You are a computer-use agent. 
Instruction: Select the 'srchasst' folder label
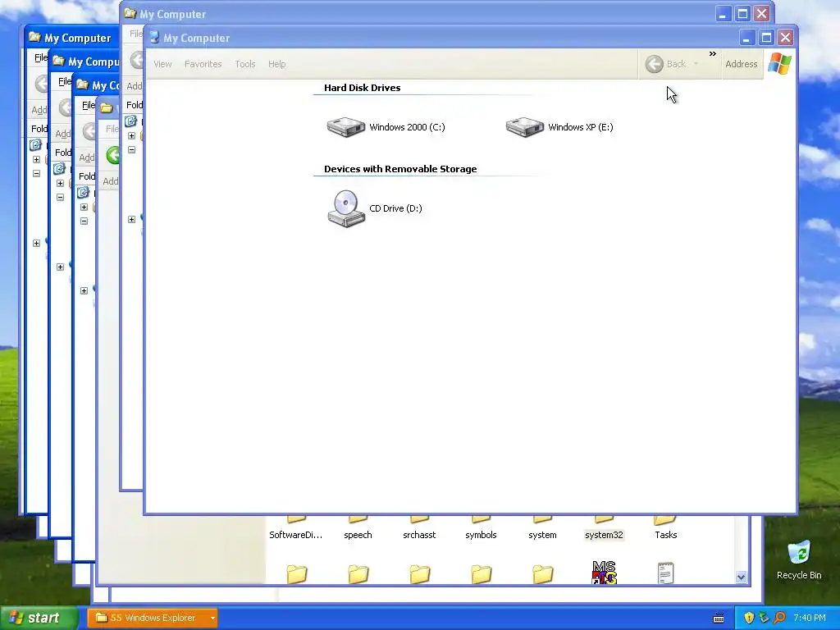click(419, 535)
